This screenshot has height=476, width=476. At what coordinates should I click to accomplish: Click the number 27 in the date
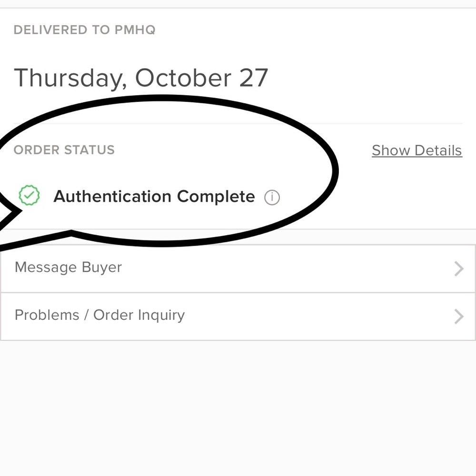[x=254, y=78]
